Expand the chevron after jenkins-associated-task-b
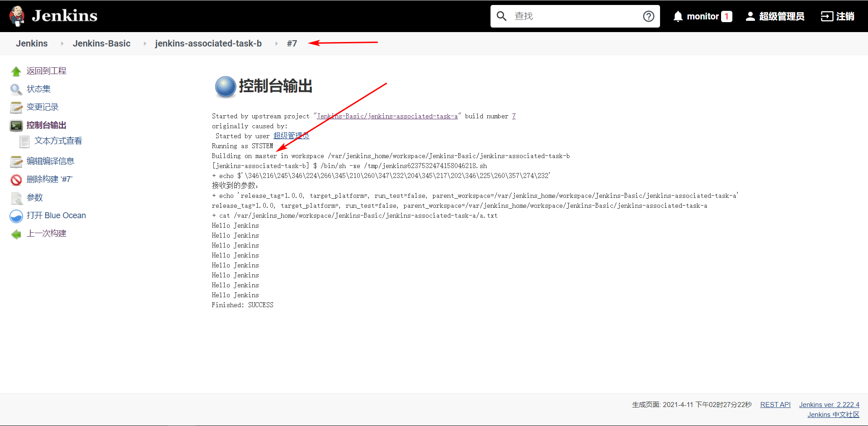The height and width of the screenshot is (426, 868). (x=276, y=43)
